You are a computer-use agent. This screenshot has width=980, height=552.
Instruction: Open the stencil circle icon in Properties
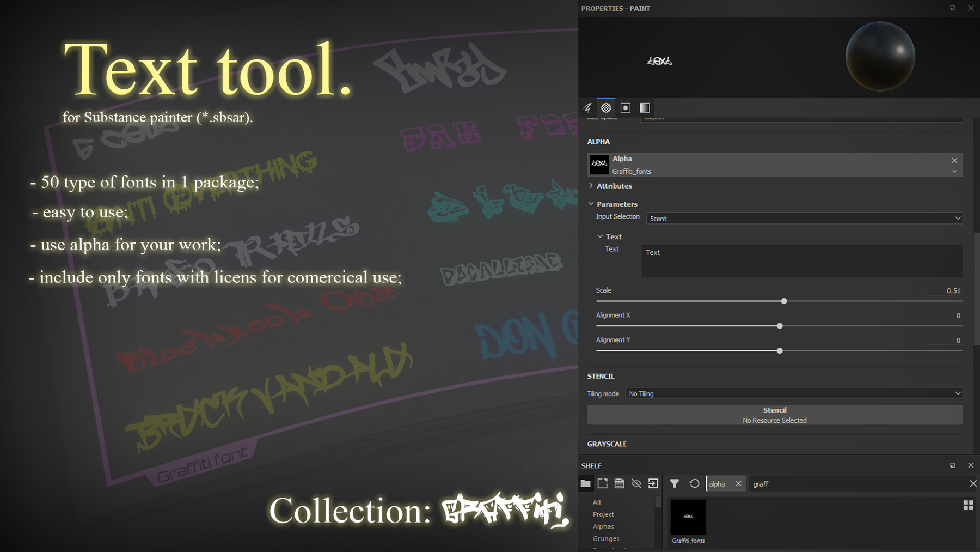tap(625, 107)
